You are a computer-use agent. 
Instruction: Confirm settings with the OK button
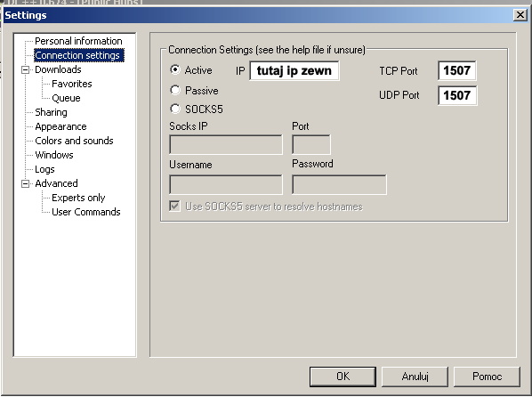click(x=343, y=377)
